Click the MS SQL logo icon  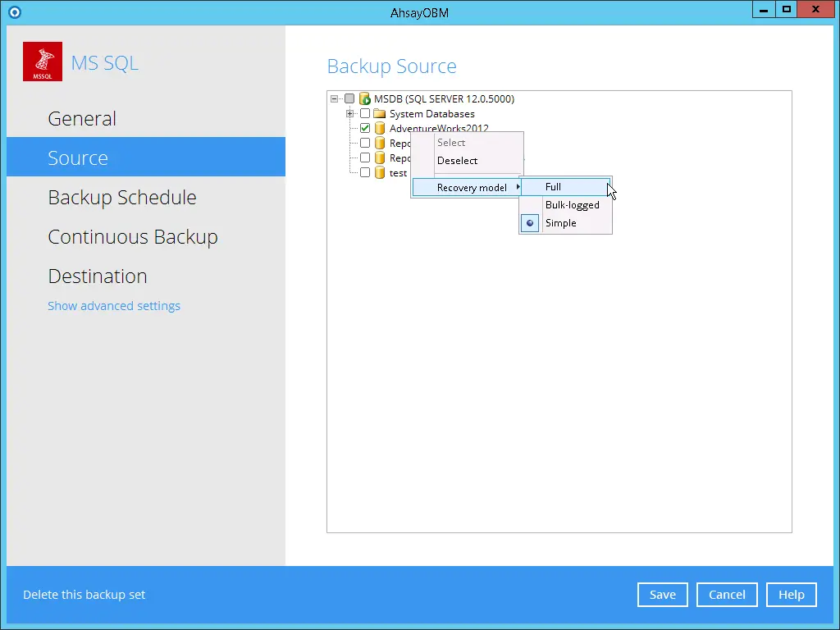(42, 61)
